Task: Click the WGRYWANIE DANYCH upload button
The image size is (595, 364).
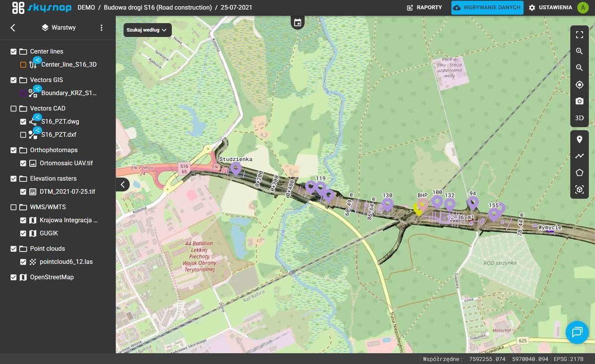Action: coord(487,8)
